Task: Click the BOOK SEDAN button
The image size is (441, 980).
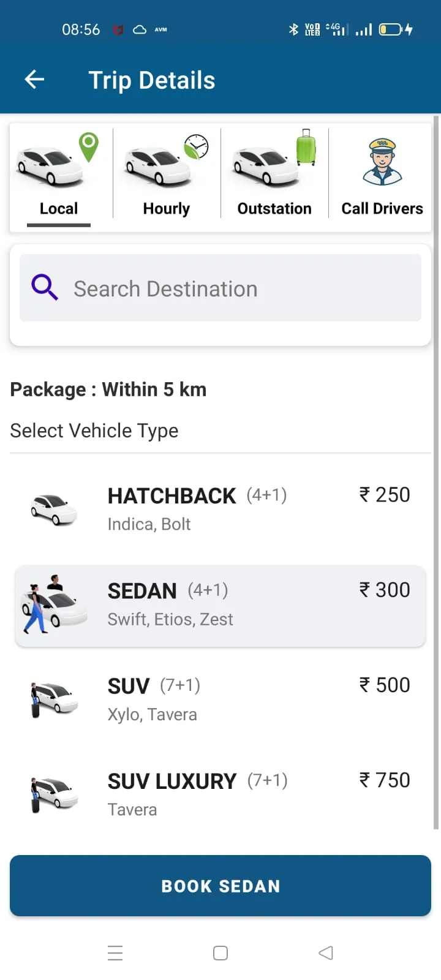Action: (221, 886)
